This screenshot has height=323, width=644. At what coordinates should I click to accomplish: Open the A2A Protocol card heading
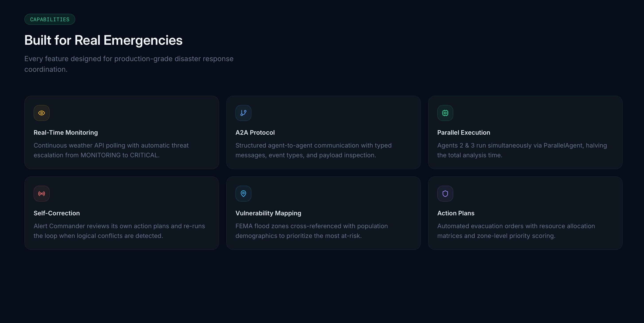(255, 132)
